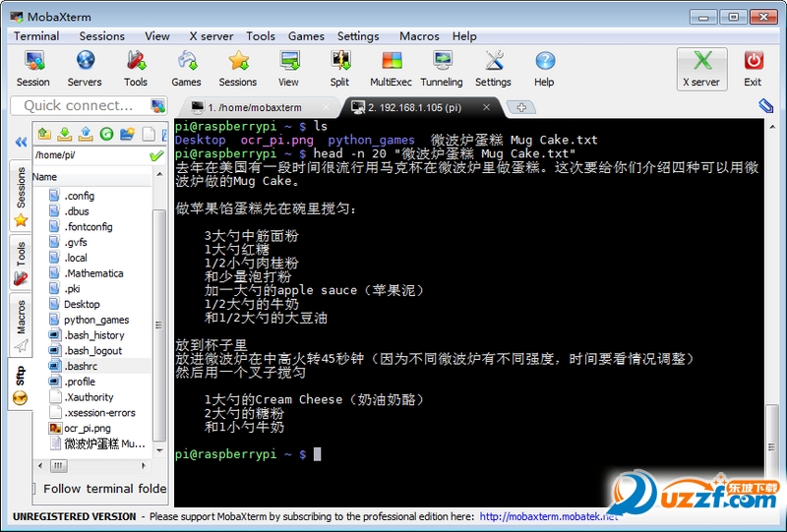Click the new tab plus button
This screenshot has height=532, width=787.
(x=521, y=107)
